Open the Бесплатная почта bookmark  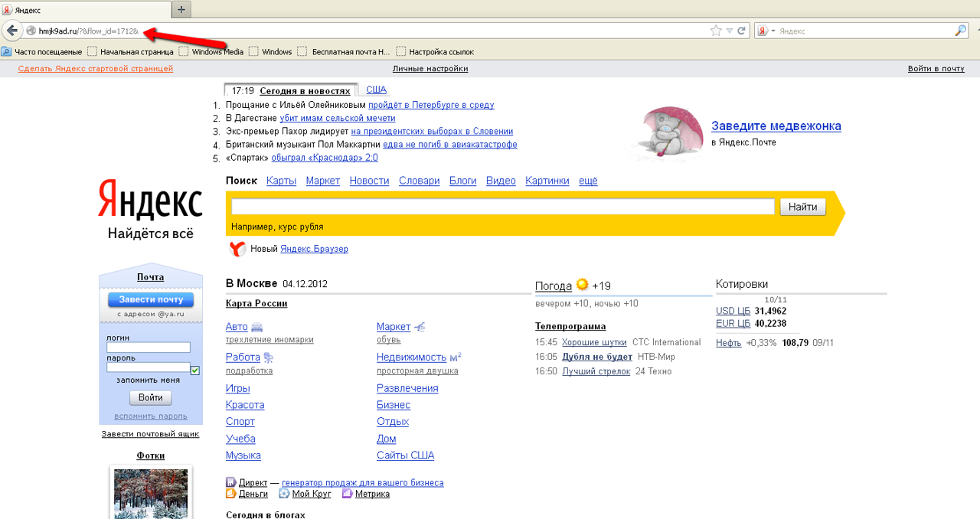tap(344, 52)
